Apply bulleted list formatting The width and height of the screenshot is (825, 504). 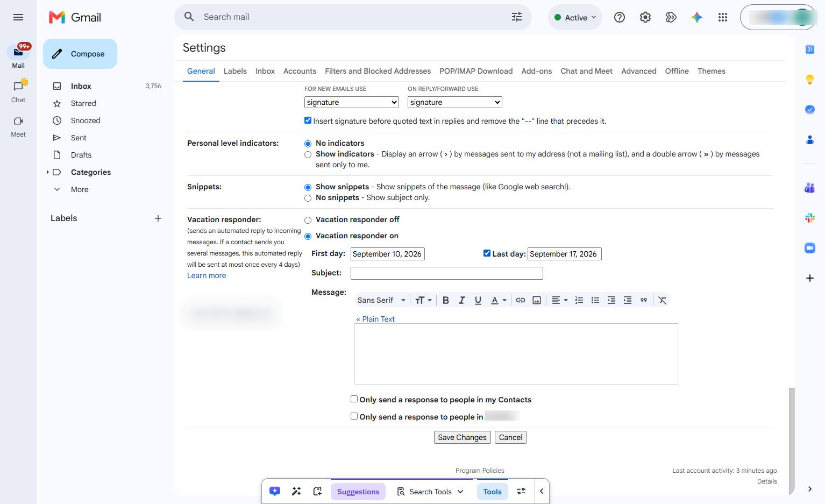pyautogui.click(x=595, y=300)
